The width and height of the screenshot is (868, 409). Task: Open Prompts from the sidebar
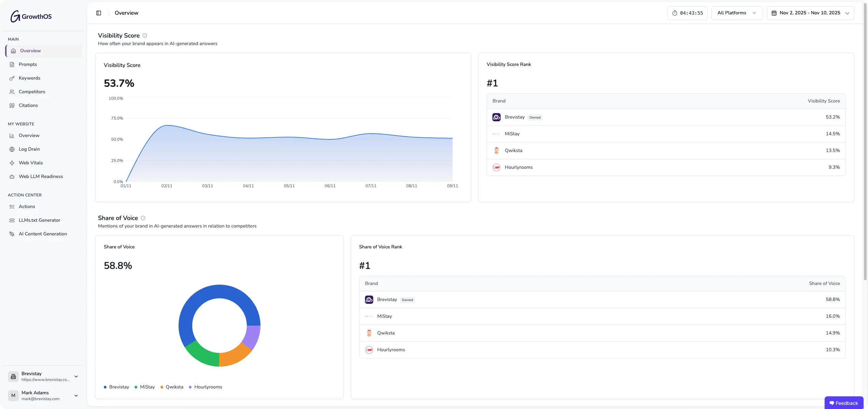[x=28, y=64]
